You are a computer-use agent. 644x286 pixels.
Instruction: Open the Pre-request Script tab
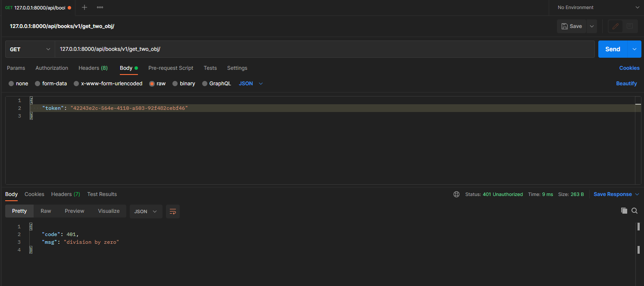coord(171,68)
